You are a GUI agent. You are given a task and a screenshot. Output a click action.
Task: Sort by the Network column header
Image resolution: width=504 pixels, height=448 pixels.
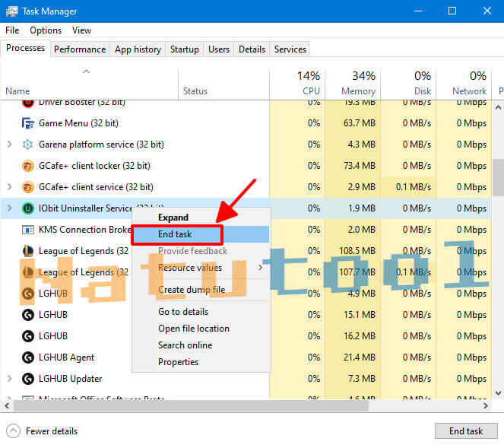click(x=464, y=84)
